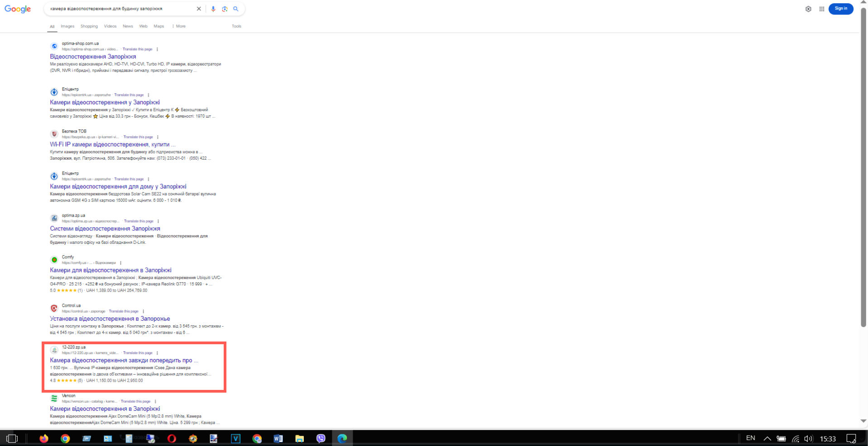Translate the Control.ua result page
868x446 pixels.
(124, 311)
